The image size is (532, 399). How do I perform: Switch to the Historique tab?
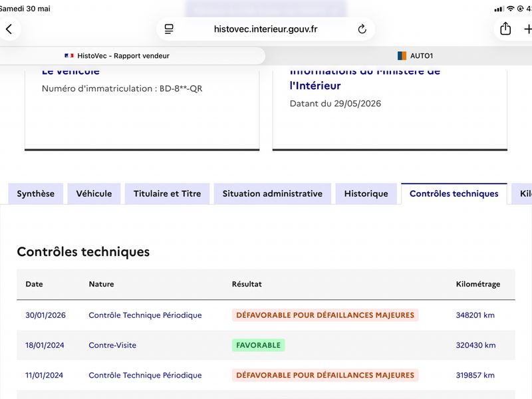(x=366, y=194)
